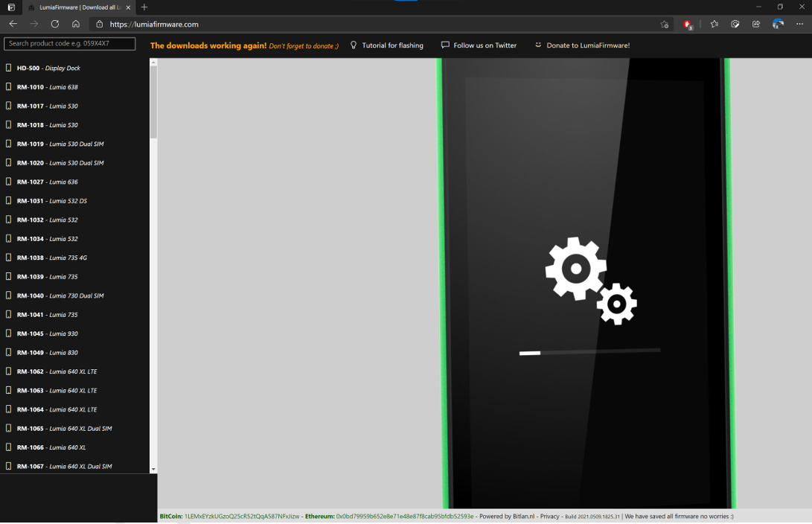The image size is (812, 524).
Task: Add this page to favorites star icon
Action: (665, 25)
